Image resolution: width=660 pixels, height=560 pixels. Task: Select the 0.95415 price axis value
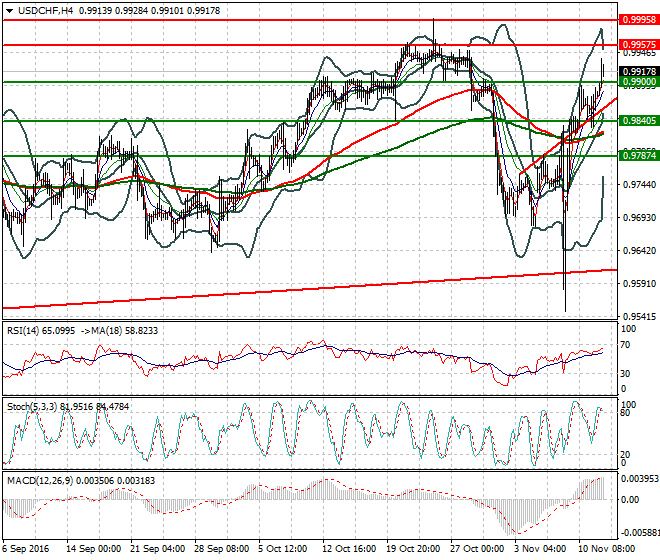point(639,316)
